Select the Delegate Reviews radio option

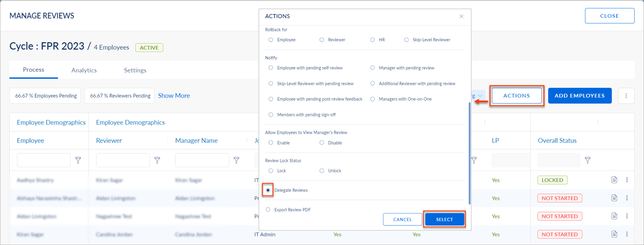268,190
